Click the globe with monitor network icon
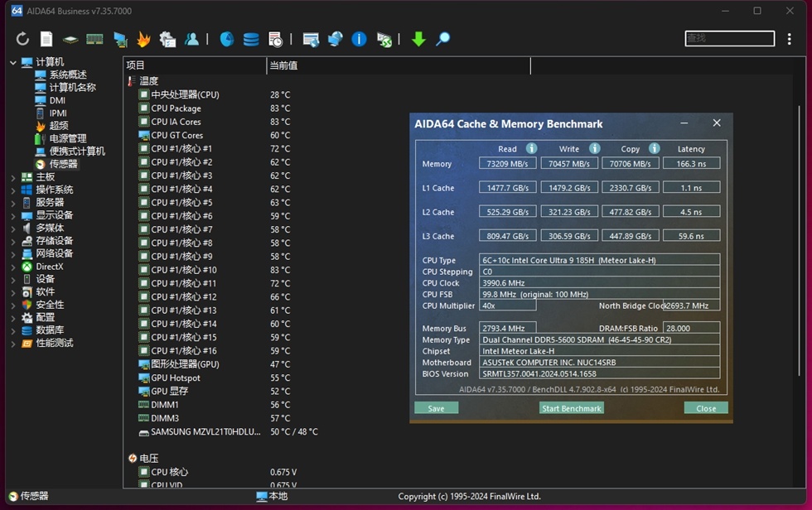This screenshot has width=812, height=510. click(x=335, y=39)
